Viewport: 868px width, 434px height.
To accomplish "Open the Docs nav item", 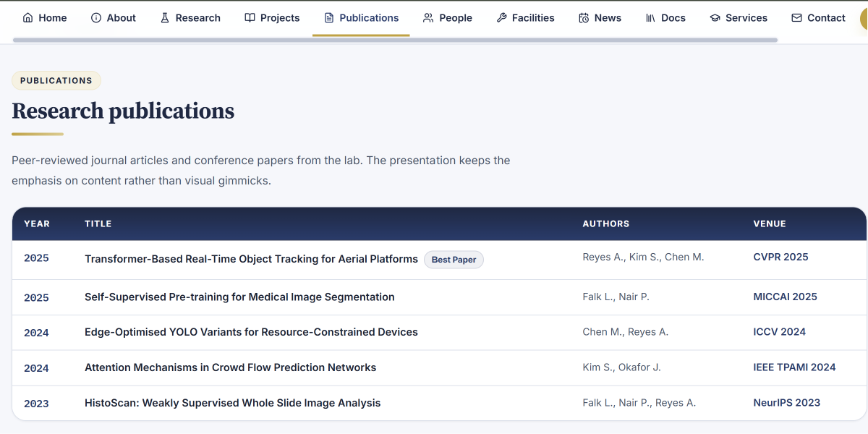I will pos(665,17).
